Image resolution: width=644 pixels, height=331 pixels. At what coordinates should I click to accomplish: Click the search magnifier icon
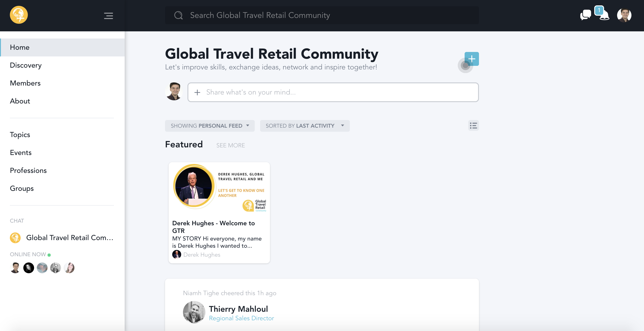point(178,15)
